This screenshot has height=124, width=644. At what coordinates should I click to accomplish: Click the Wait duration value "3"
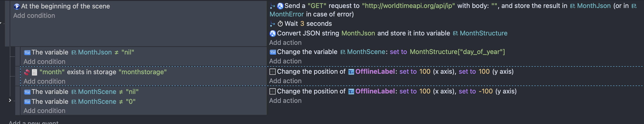coord(302,24)
